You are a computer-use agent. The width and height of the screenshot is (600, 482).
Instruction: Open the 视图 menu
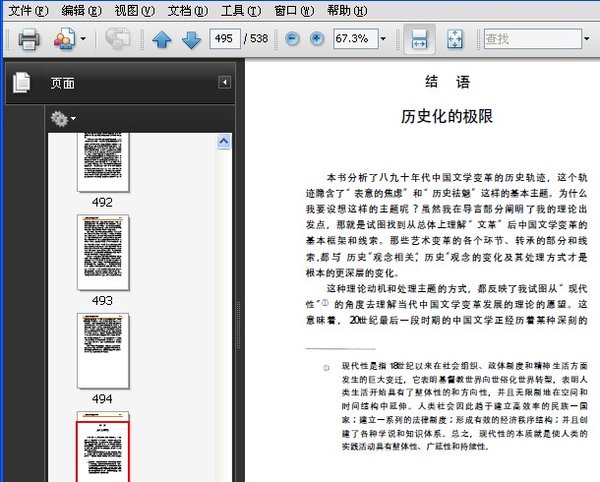(134, 10)
